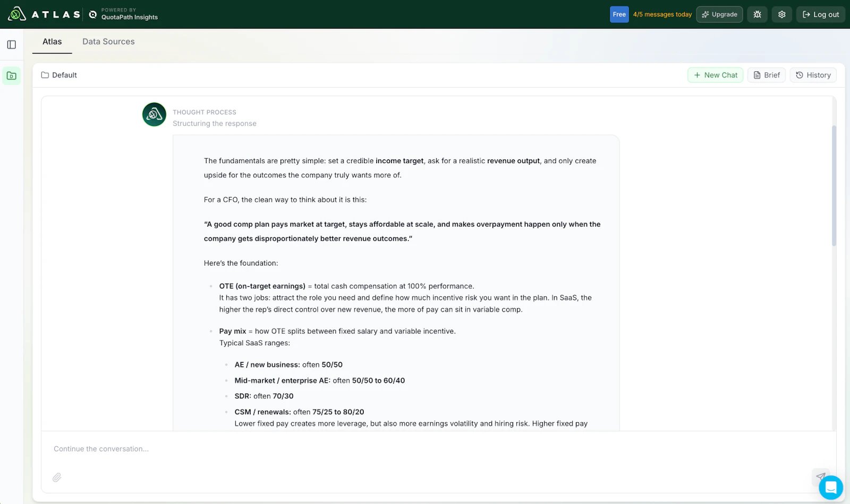Click 'Here's the foundation:' text
The width and height of the screenshot is (850, 504).
point(241,263)
